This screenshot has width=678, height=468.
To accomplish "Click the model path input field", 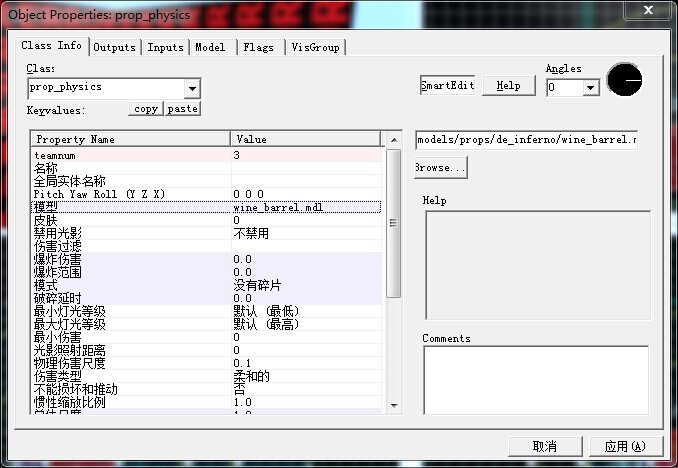I will (526, 140).
